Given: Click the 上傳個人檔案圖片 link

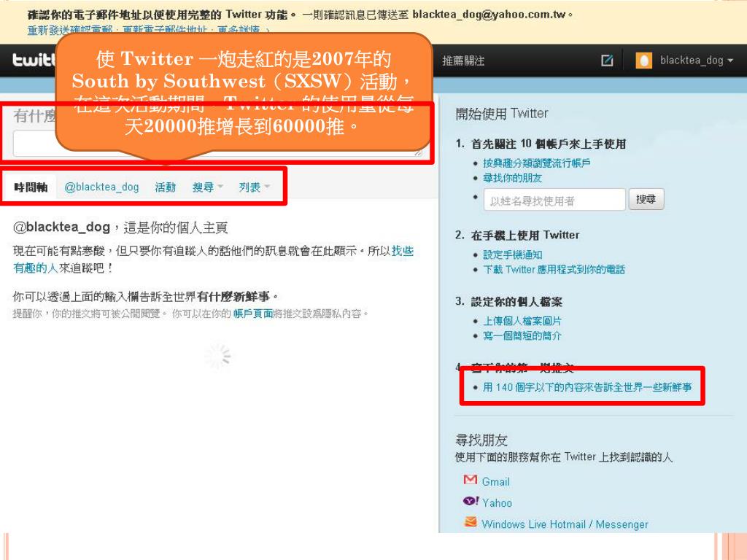Looking at the screenshot, I should 522,321.
